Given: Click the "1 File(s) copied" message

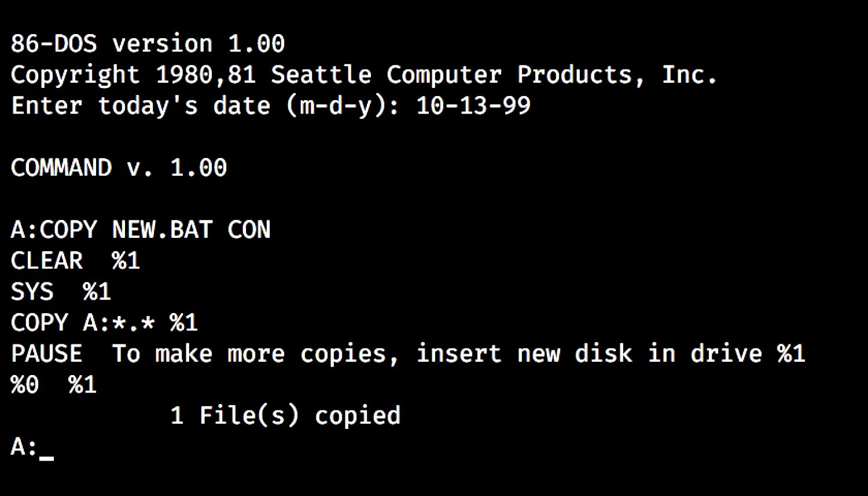Looking at the screenshot, I should point(285,416).
